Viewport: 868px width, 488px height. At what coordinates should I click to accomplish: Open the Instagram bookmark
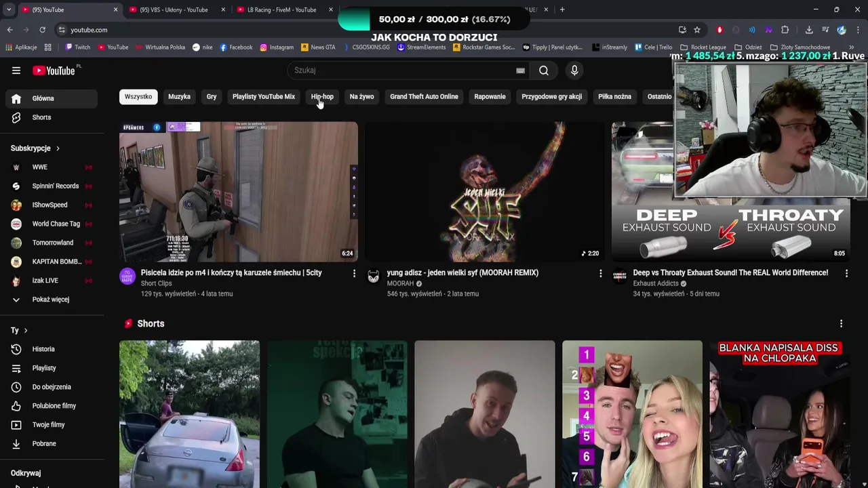coord(277,47)
